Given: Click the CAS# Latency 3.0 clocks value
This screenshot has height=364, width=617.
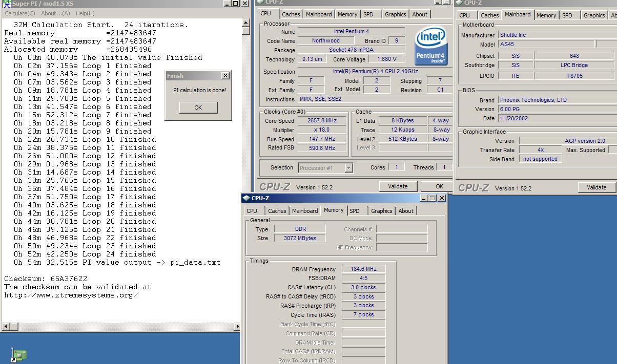Looking at the screenshot, I should point(363,287).
